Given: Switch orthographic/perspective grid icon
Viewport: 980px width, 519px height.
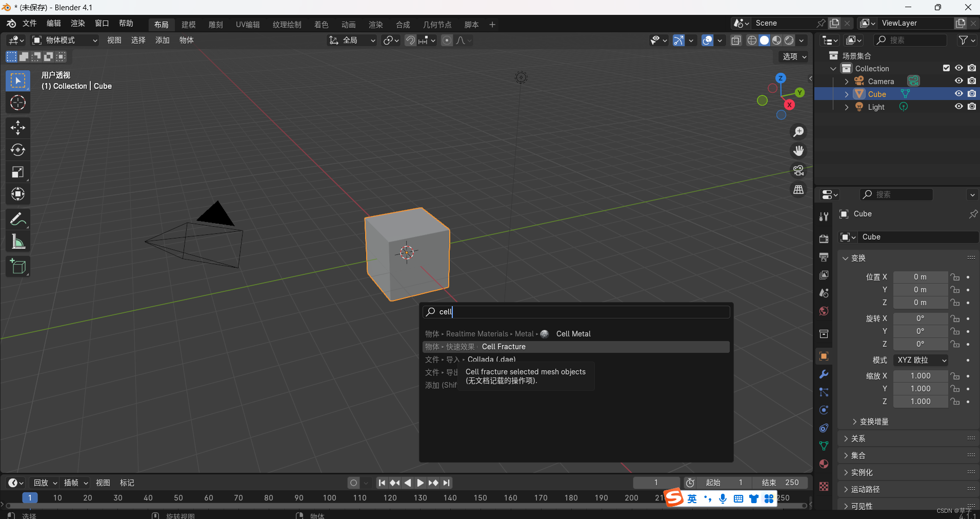Looking at the screenshot, I should pos(798,190).
